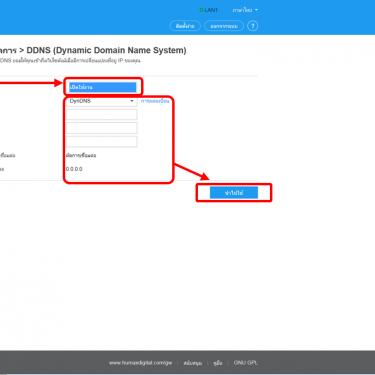Open the blue highlighted DDNS enable dropdown

103,87
